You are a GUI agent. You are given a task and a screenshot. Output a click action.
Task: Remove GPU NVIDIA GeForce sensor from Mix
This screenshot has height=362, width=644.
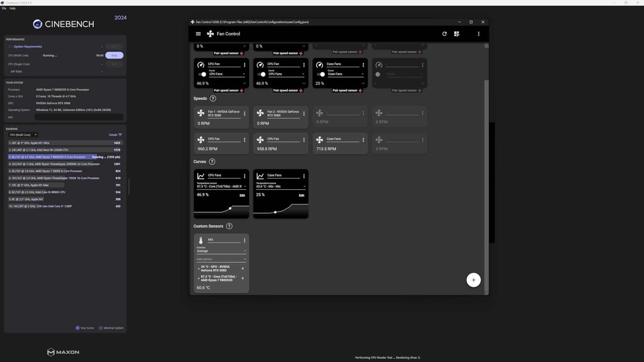click(x=243, y=269)
